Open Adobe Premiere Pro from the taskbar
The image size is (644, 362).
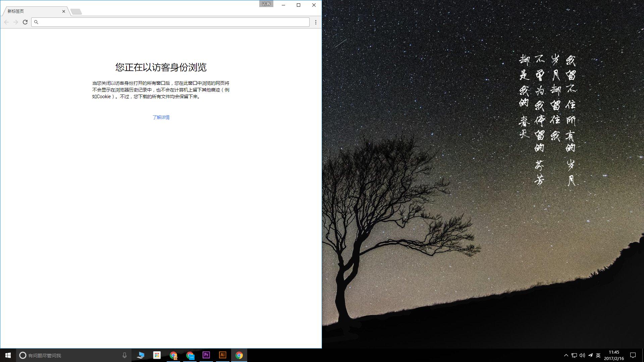(206, 355)
